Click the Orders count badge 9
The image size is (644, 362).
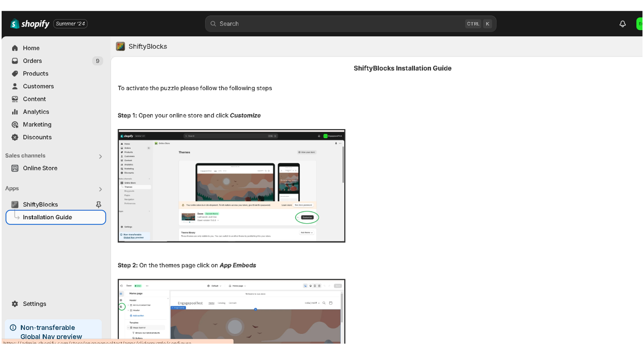(x=97, y=61)
